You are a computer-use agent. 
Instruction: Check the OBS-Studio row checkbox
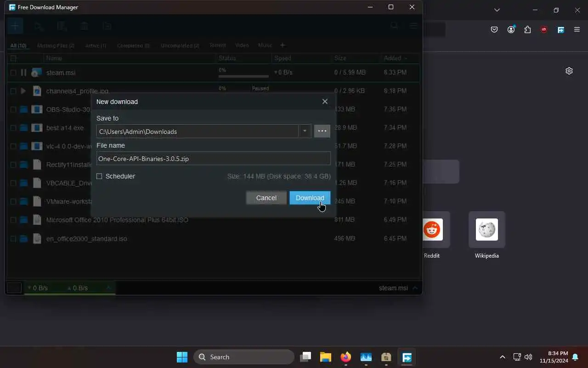tap(13, 109)
